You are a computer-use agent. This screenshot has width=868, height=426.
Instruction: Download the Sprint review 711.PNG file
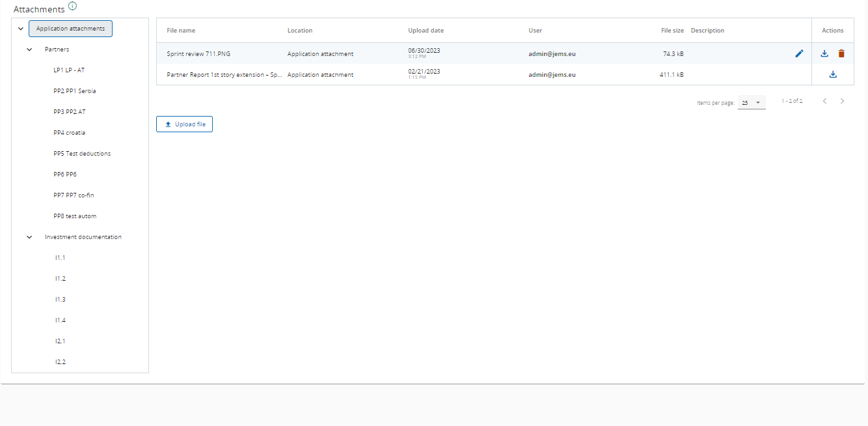point(824,54)
